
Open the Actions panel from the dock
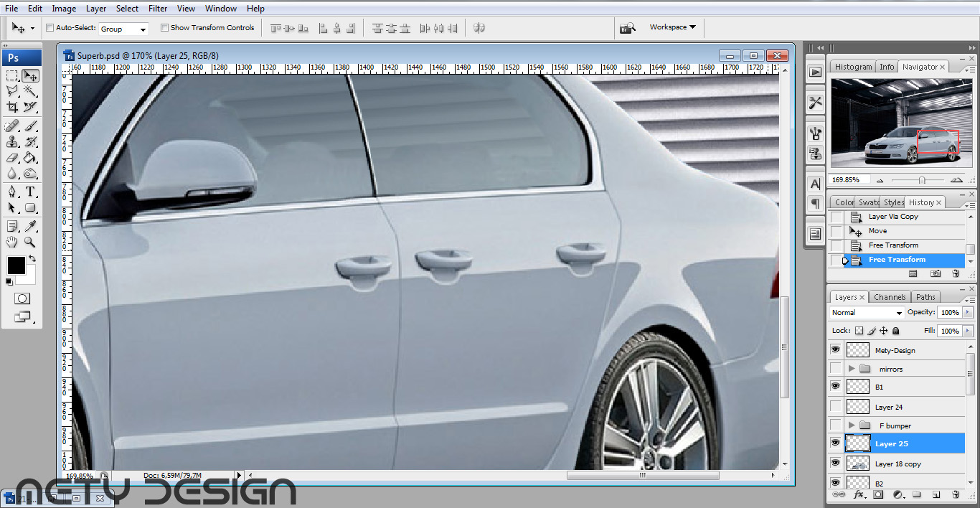point(816,72)
